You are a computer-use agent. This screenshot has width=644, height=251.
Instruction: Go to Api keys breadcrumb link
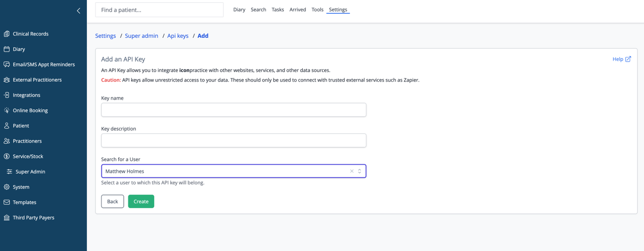pos(178,36)
